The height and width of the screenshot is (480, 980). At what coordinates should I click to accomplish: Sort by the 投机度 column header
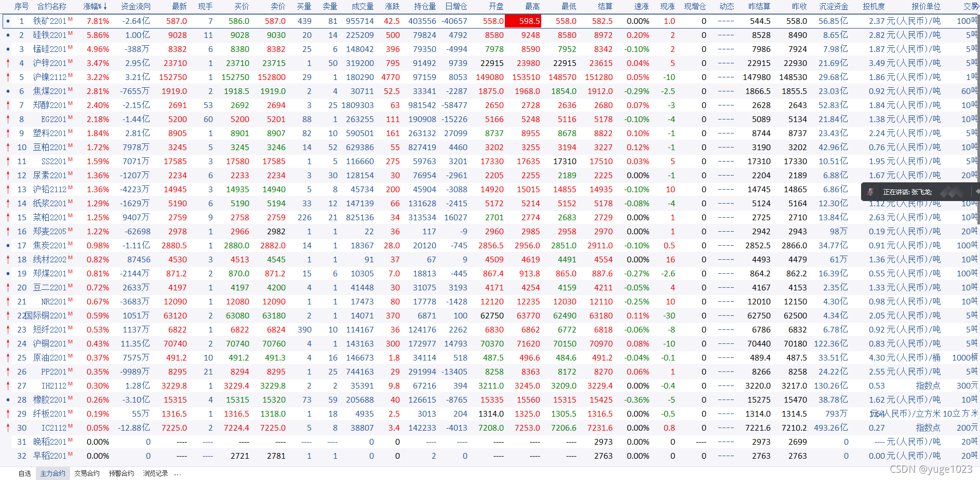(x=874, y=6)
